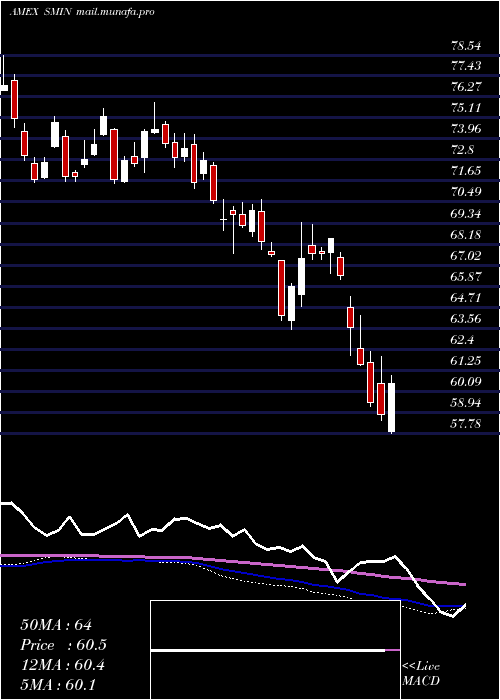Screen dimensions: 500x700
Task: Click the 76.27 price axis label
Action: [x=466, y=87]
